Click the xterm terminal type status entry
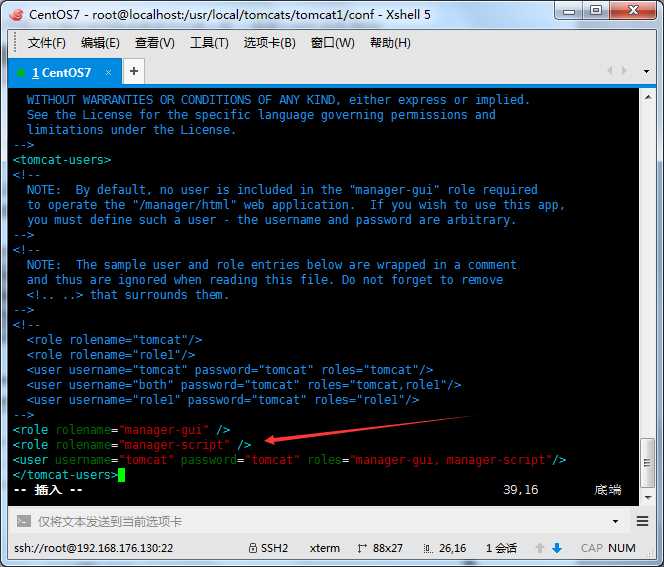The height and width of the screenshot is (567, 664). (324, 548)
